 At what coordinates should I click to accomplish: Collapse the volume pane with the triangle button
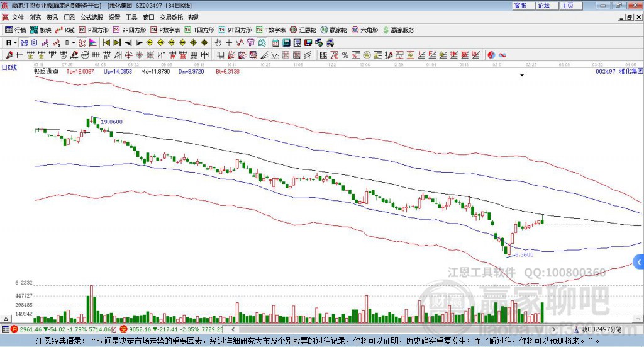[6, 319]
